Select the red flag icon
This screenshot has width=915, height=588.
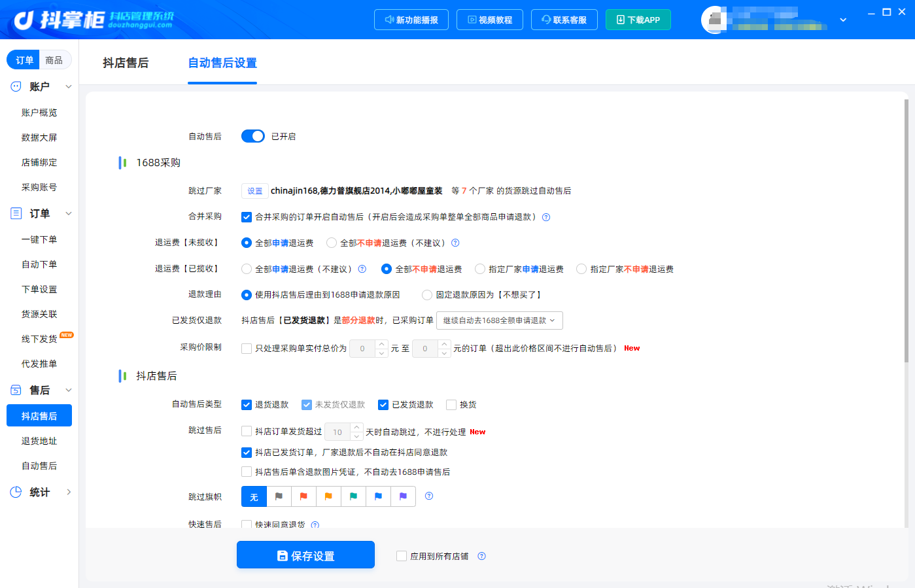[x=303, y=496]
